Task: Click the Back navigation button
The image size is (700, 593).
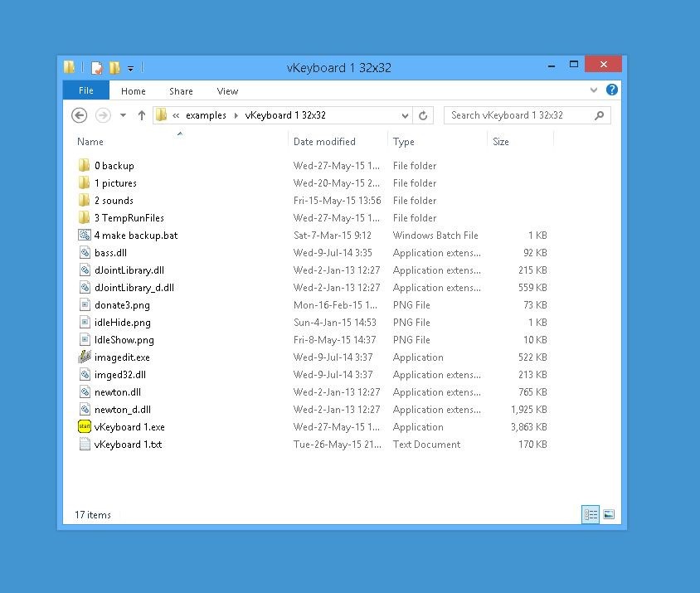Action: 79,115
